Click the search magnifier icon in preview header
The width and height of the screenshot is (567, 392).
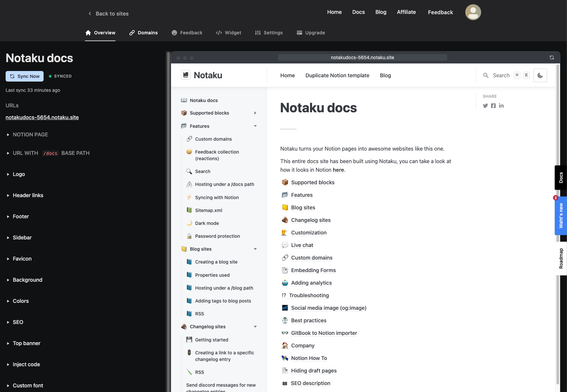(486, 75)
